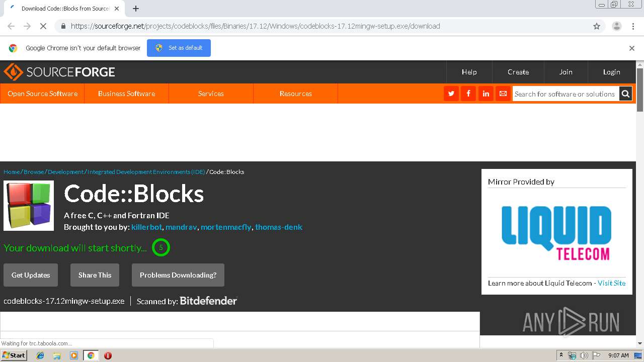Go to Development breadcrumb link
Screen dimensions: 644x362
(x=66, y=172)
